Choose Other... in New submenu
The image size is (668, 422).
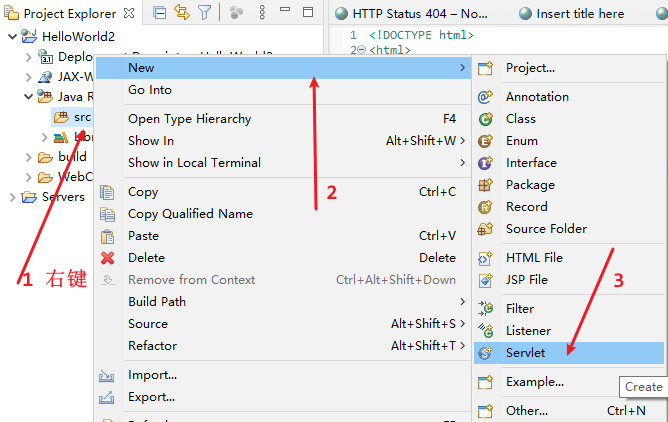click(569, 411)
